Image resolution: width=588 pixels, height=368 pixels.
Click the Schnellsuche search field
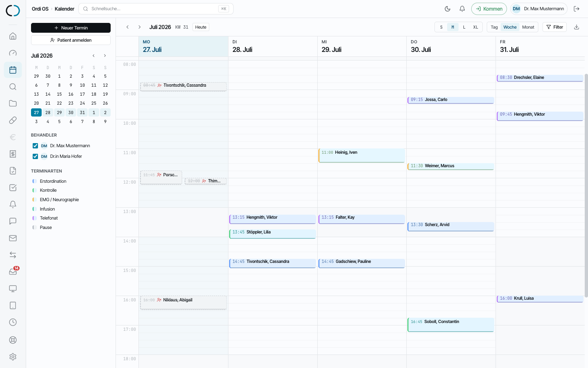[156, 9]
